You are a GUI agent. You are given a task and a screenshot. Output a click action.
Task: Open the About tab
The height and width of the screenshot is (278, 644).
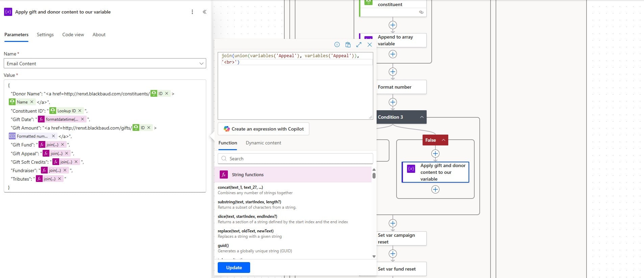pos(99,34)
